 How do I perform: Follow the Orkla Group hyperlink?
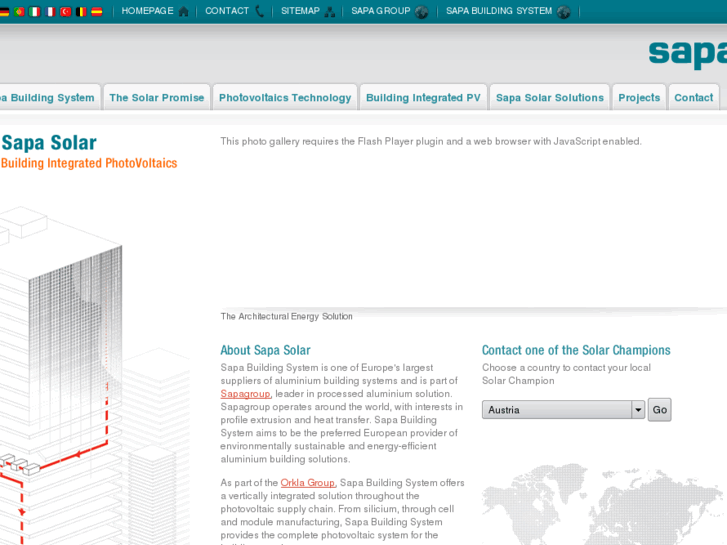tap(307, 483)
